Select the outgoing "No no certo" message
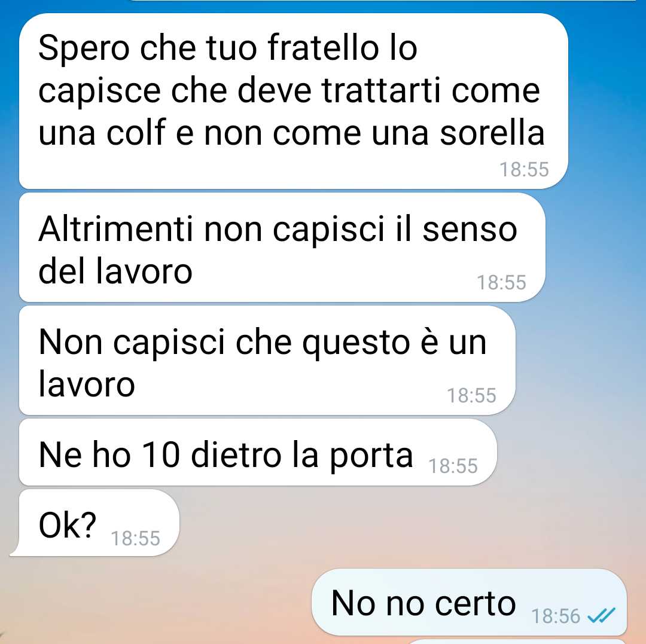 pyautogui.click(x=470, y=602)
